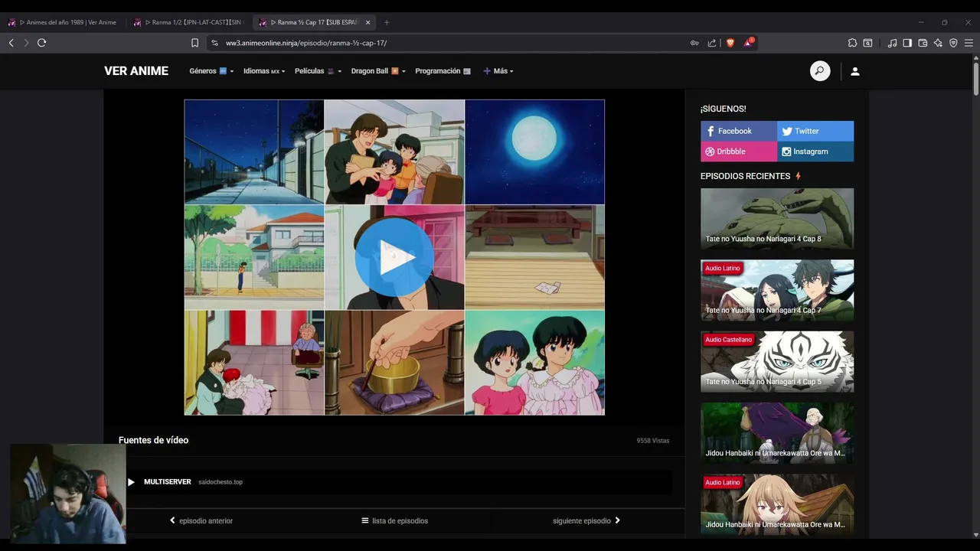Screen dimensions: 980x551
Task: Open Audio Latino Jidou Hanbaiki thumbnail
Action: click(777, 504)
